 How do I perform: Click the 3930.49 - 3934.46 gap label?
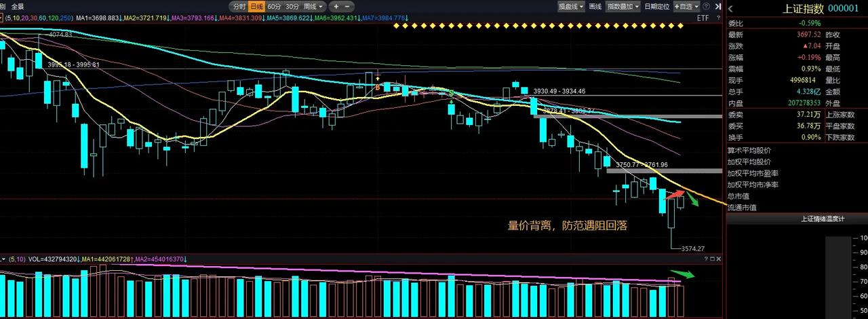point(559,91)
